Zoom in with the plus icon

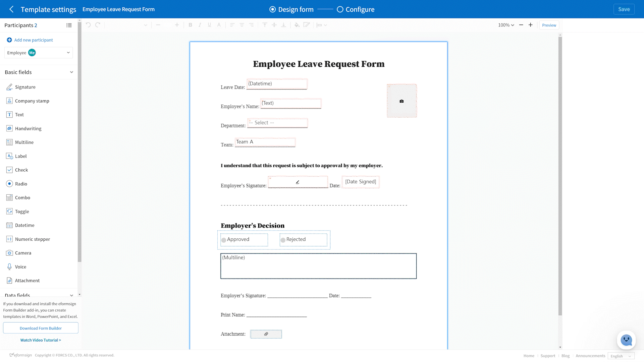click(x=531, y=25)
